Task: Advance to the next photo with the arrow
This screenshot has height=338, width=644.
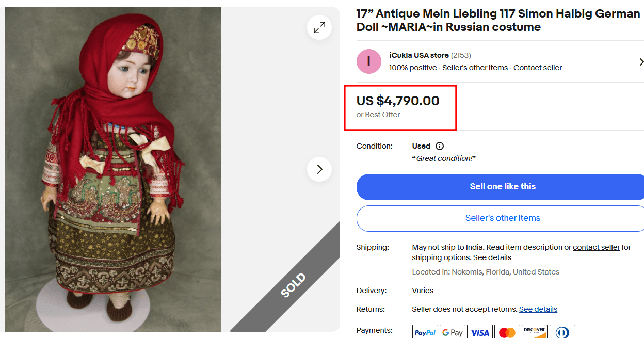Action: 319,169
